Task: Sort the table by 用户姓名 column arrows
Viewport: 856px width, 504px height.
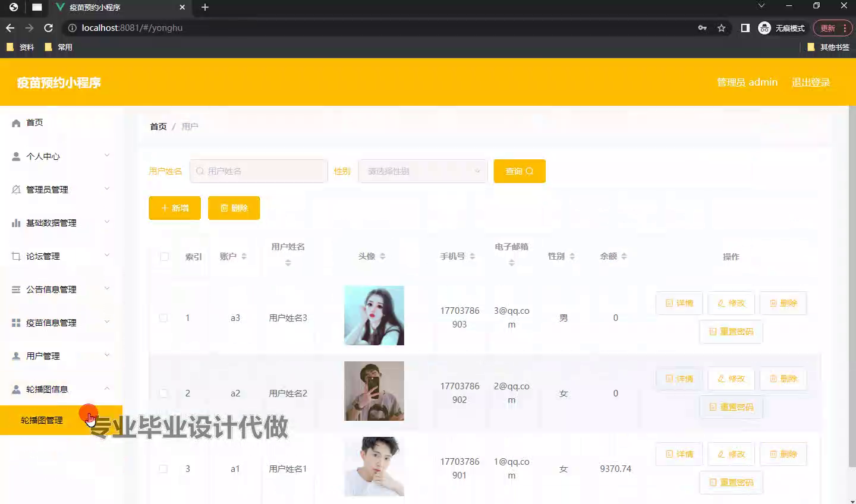Action: point(288,263)
